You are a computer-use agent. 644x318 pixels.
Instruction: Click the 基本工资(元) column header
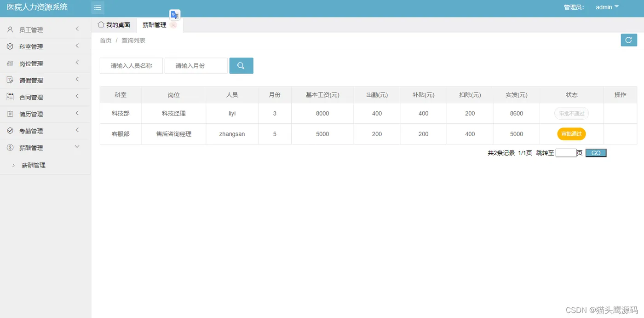[322, 95]
